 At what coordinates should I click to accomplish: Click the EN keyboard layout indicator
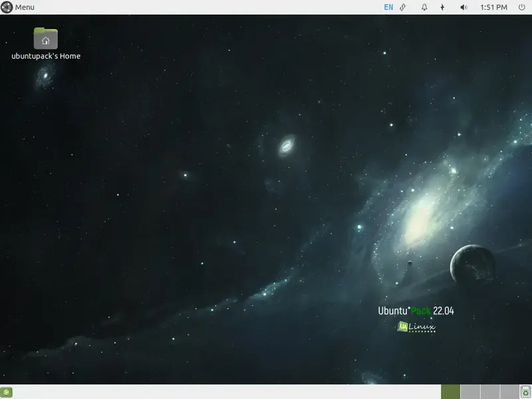click(388, 7)
